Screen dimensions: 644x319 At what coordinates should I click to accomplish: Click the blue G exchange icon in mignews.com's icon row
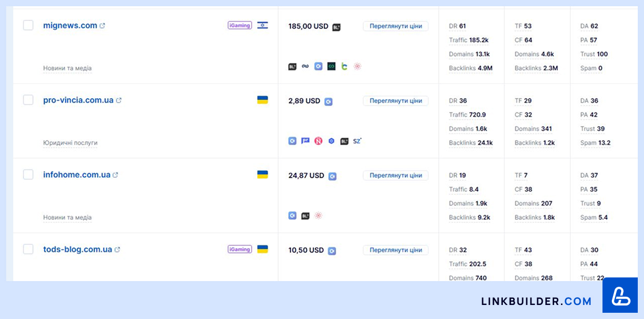click(x=318, y=67)
